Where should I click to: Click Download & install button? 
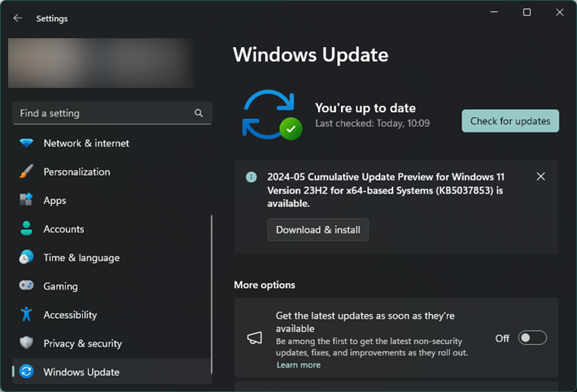point(318,230)
